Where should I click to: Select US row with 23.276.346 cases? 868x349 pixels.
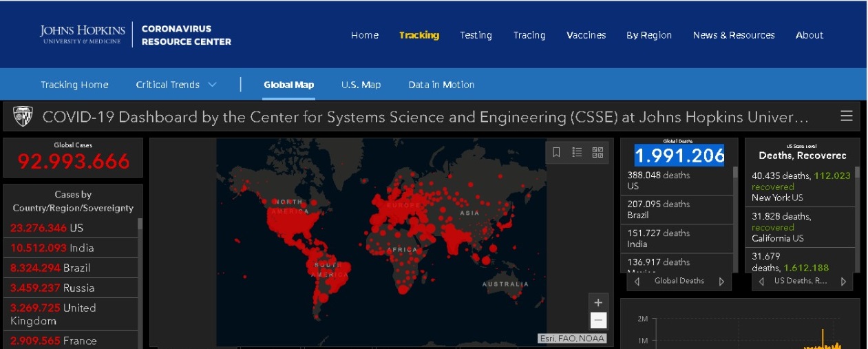pyautogui.click(x=71, y=228)
